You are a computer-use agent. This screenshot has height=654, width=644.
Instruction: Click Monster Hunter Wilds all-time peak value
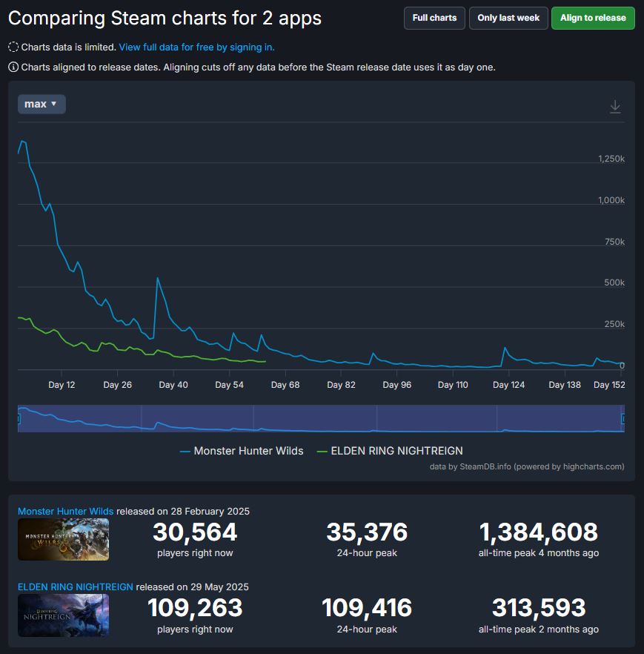pos(538,532)
